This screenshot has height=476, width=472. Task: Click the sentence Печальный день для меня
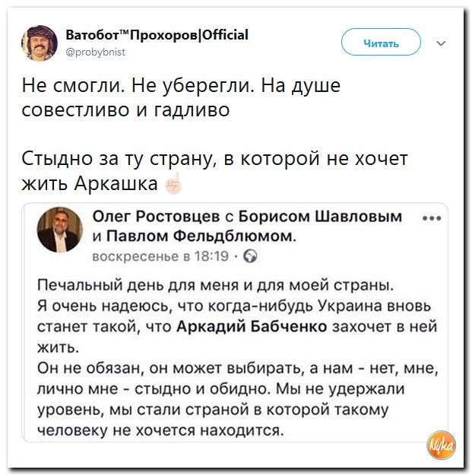(x=217, y=286)
